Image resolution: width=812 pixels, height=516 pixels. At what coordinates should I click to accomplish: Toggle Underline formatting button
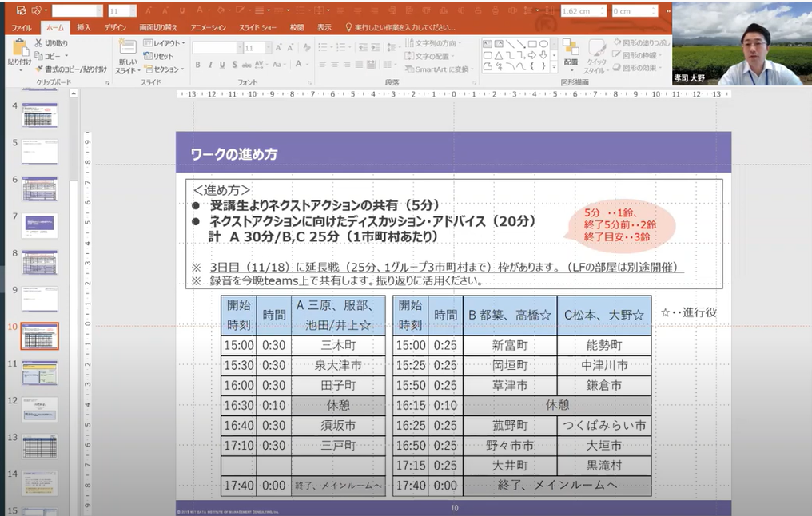click(223, 65)
